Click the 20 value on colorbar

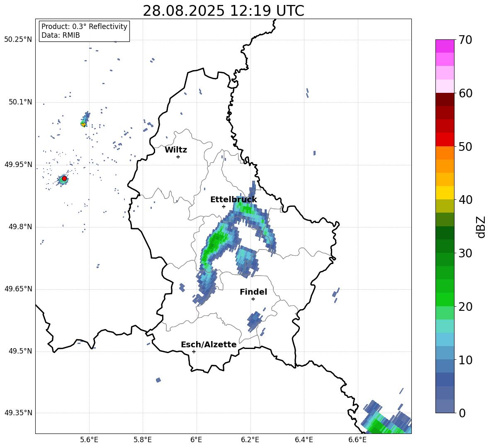[x=465, y=307]
